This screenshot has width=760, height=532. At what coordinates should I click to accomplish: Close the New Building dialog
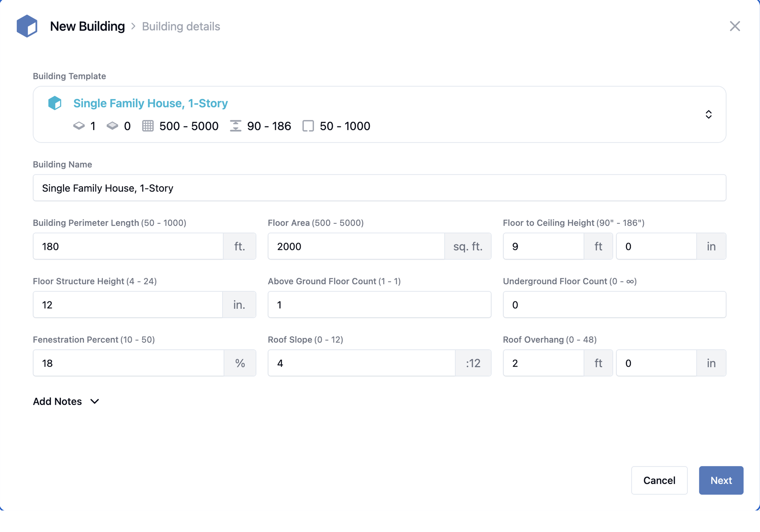click(734, 26)
